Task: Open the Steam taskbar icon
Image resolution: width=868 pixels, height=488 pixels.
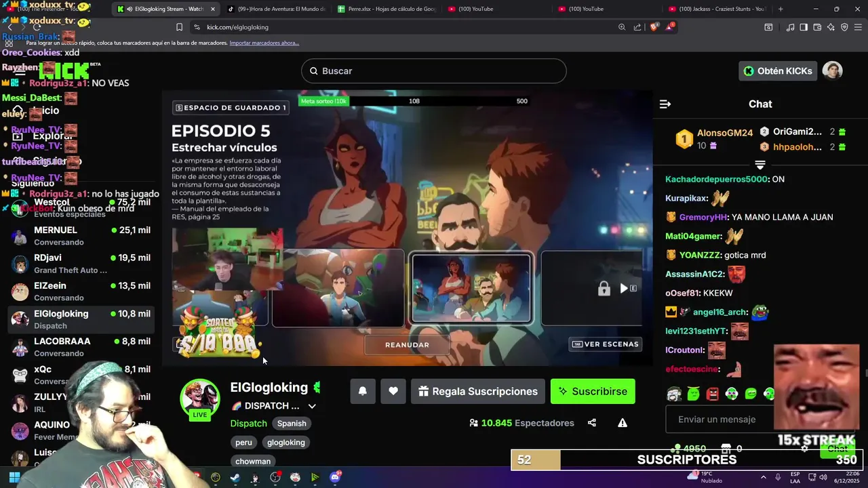Action: (x=235, y=477)
